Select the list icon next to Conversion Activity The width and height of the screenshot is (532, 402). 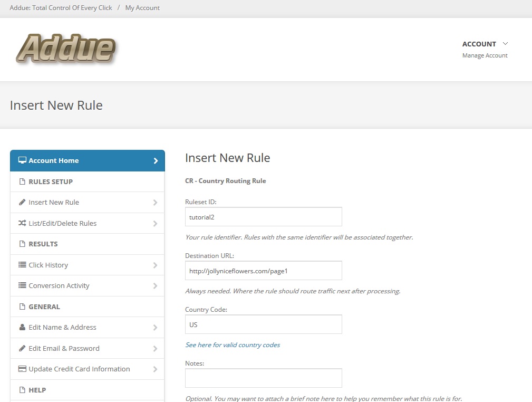(21, 285)
